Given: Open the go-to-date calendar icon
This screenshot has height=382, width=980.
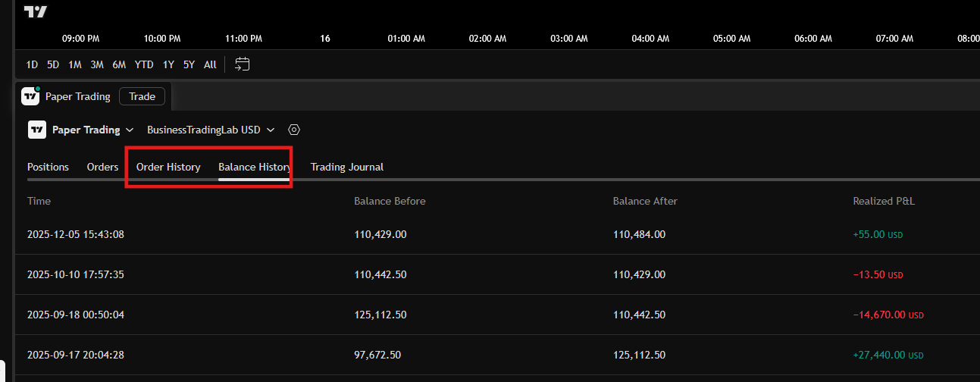Looking at the screenshot, I should [x=243, y=64].
